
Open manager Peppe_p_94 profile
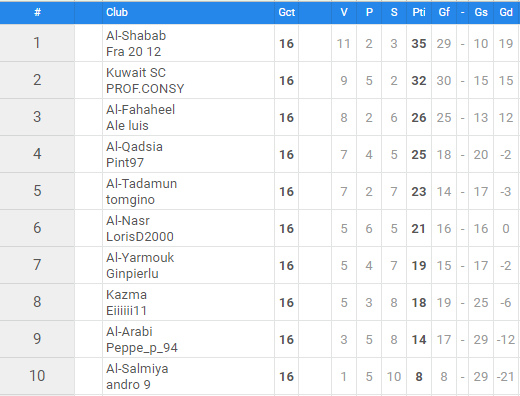[x=142, y=348]
